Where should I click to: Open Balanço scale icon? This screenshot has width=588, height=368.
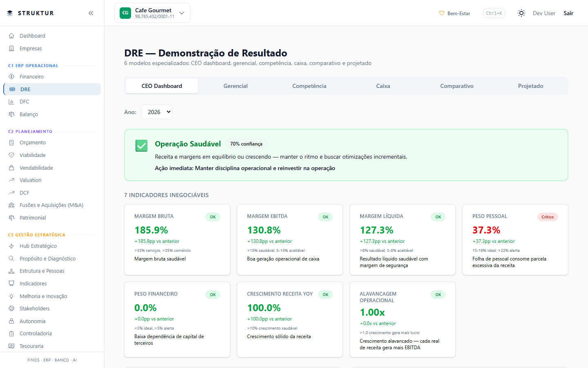point(11,114)
